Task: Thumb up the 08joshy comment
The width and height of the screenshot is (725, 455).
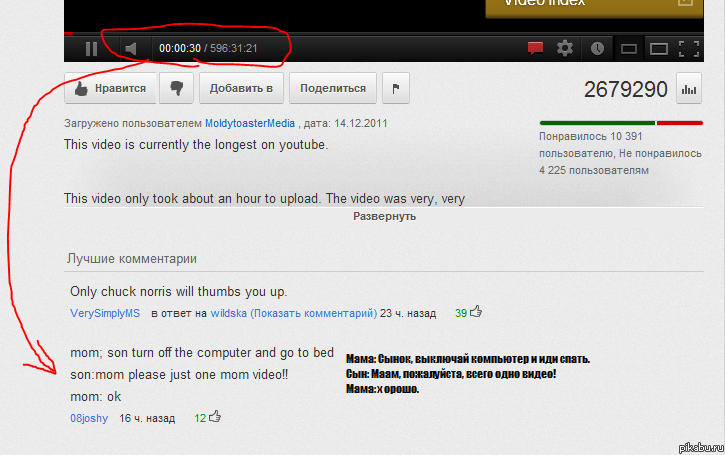Action: click(215, 417)
